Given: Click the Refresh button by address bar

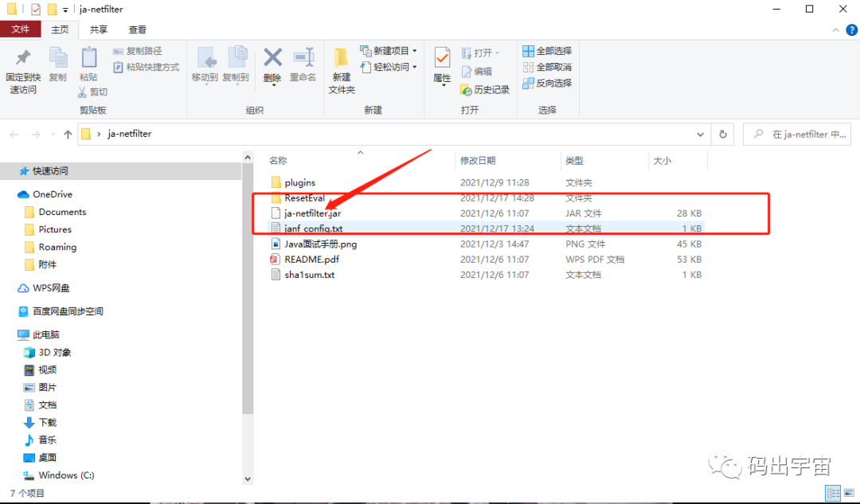Looking at the screenshot, I should (x=723, y=134).
